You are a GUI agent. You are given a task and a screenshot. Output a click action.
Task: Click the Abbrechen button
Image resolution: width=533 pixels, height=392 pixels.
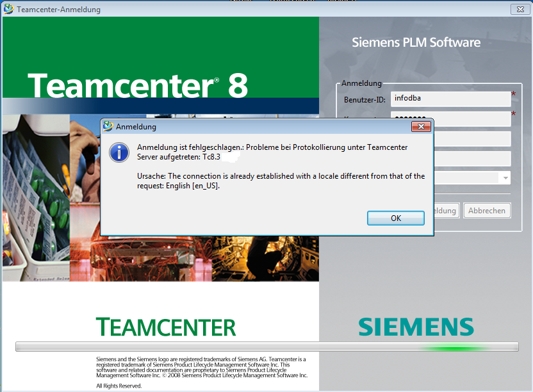[x=487, y=211]
